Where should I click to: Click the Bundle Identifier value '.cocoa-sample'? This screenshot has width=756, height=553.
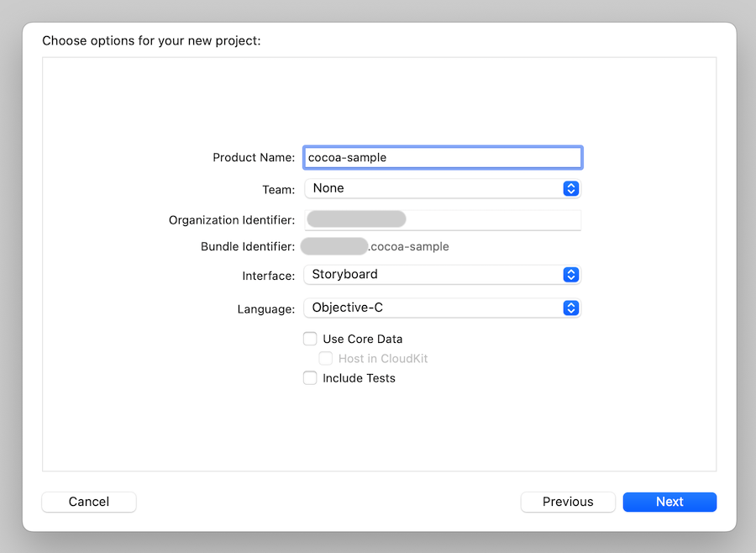click(x=409, y=246)
